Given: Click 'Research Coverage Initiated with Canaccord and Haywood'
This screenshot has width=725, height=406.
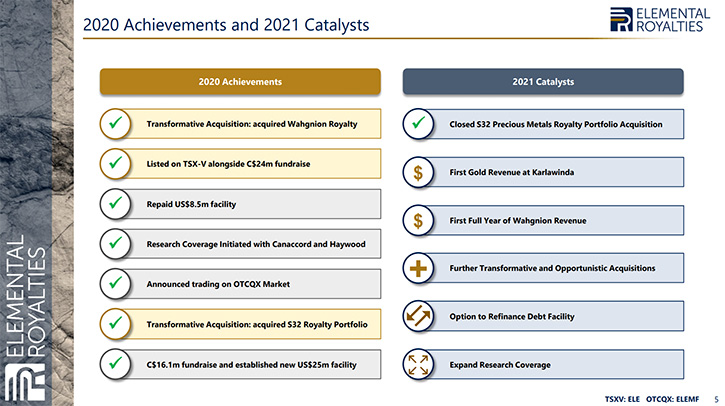Looking at the screenshot, I should click(256, 244).
